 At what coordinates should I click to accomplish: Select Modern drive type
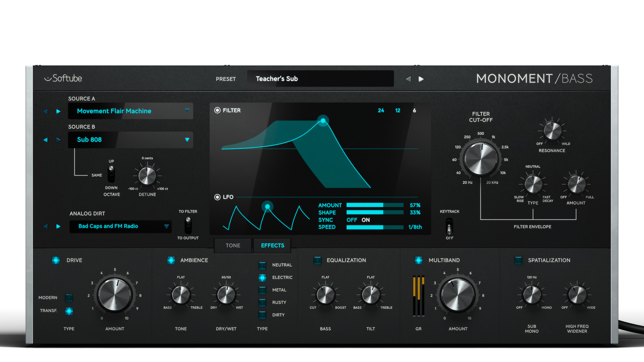click(69, 298)
